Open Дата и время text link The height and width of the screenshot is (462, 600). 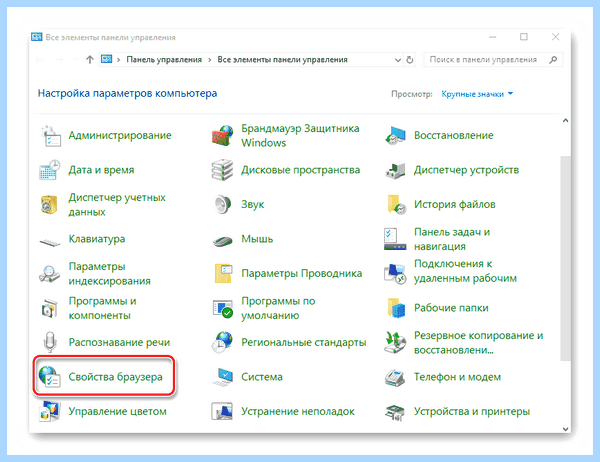point(101,170)
